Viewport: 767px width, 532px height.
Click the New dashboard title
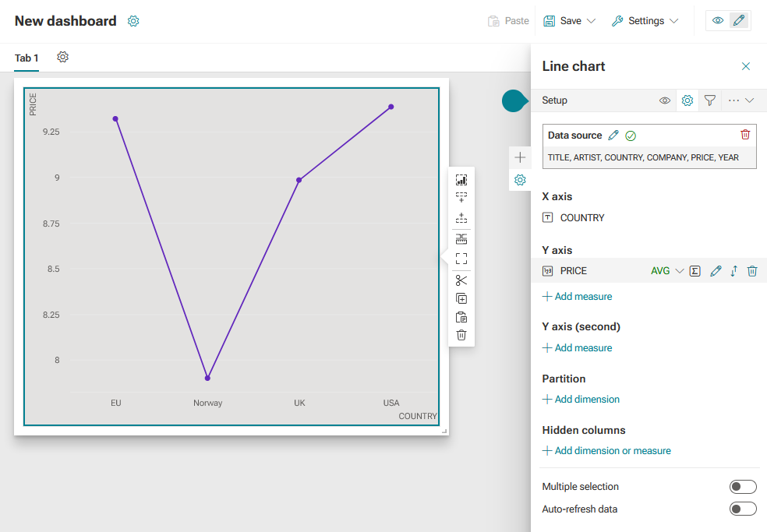65,21
